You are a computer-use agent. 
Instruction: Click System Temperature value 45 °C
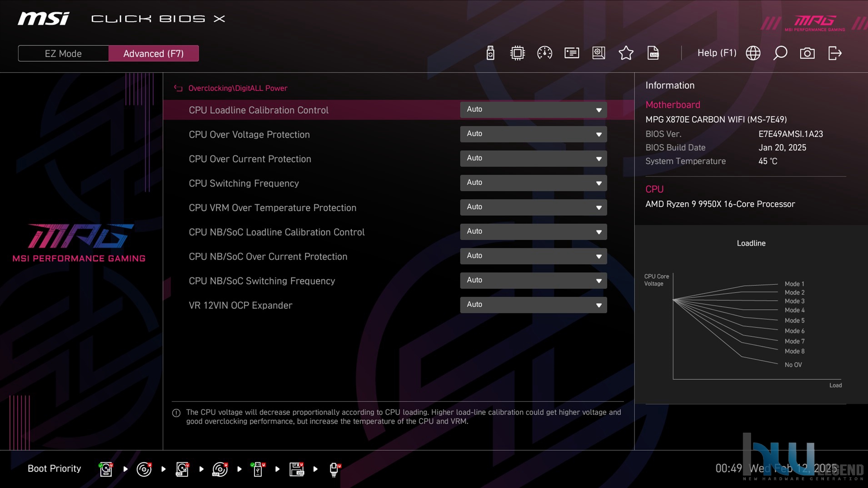768,161
